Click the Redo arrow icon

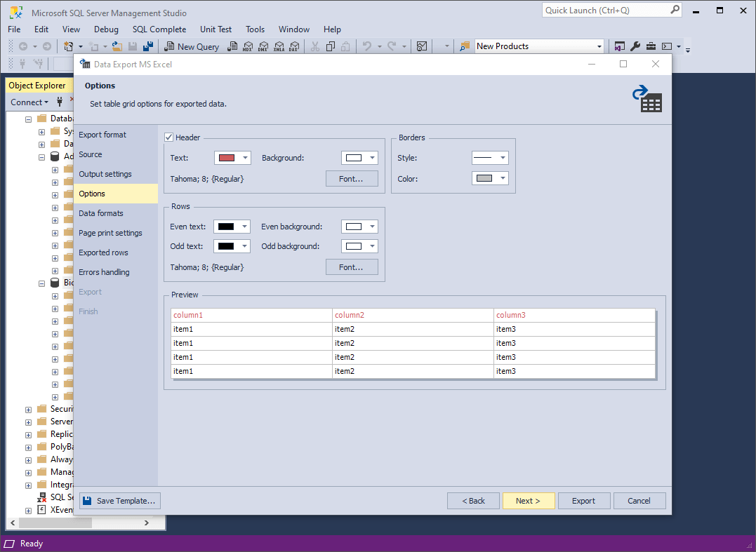click(x=392, y=46)
